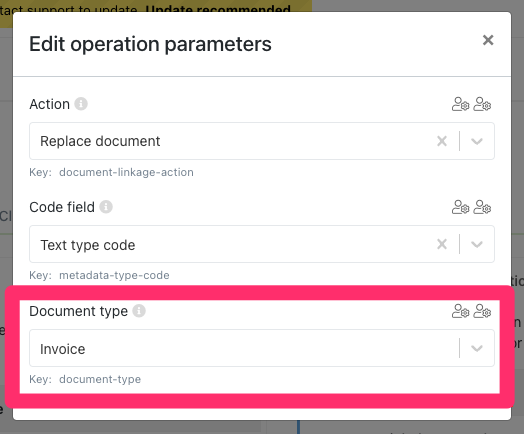Click second user-settings icon in Document type row
This screenshot has height=434, width=524.
tap(482, 311)
